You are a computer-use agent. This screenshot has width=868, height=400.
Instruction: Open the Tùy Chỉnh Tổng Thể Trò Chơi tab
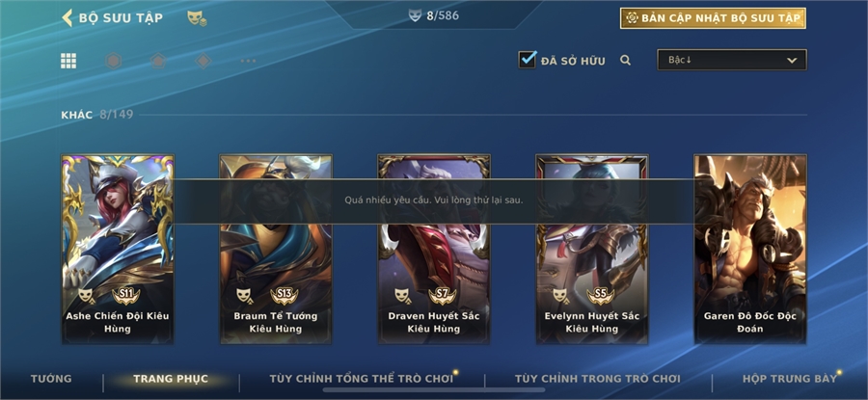(x=361, y=379)
